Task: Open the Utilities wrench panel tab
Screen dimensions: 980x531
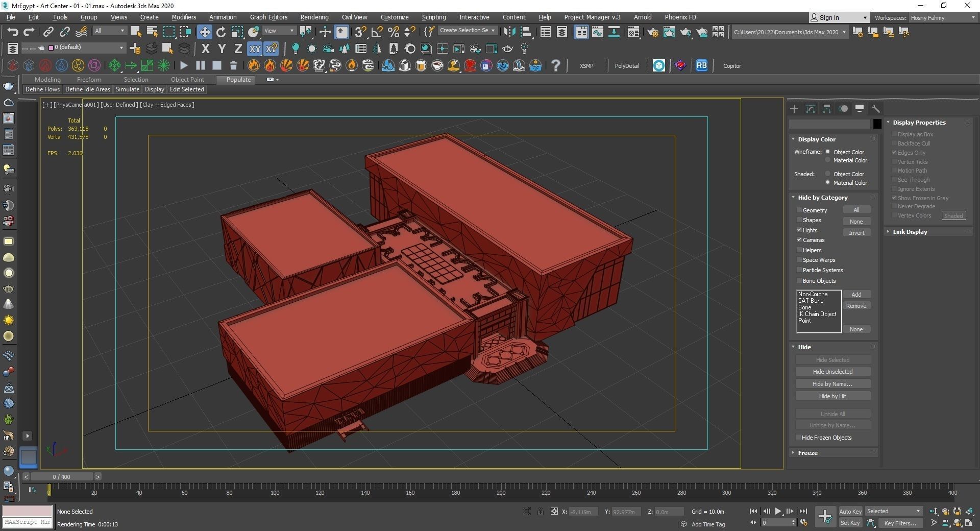Action: pos(876,109)
